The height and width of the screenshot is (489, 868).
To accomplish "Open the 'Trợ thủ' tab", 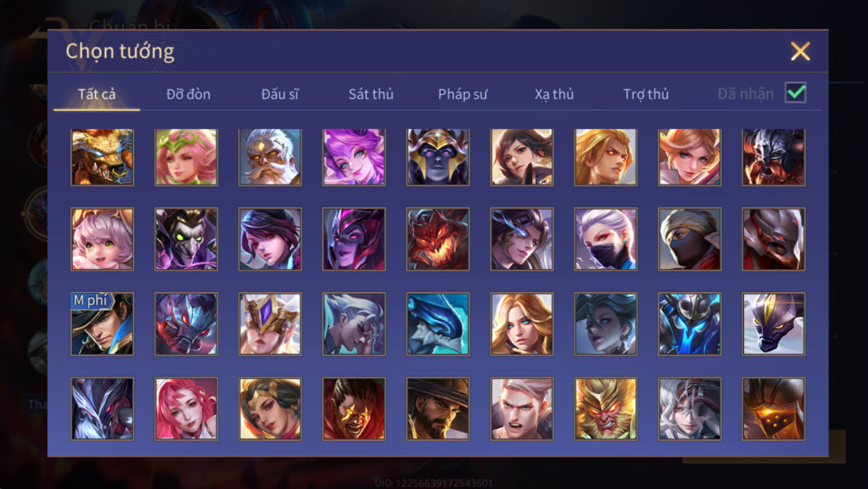I will 646,94.
